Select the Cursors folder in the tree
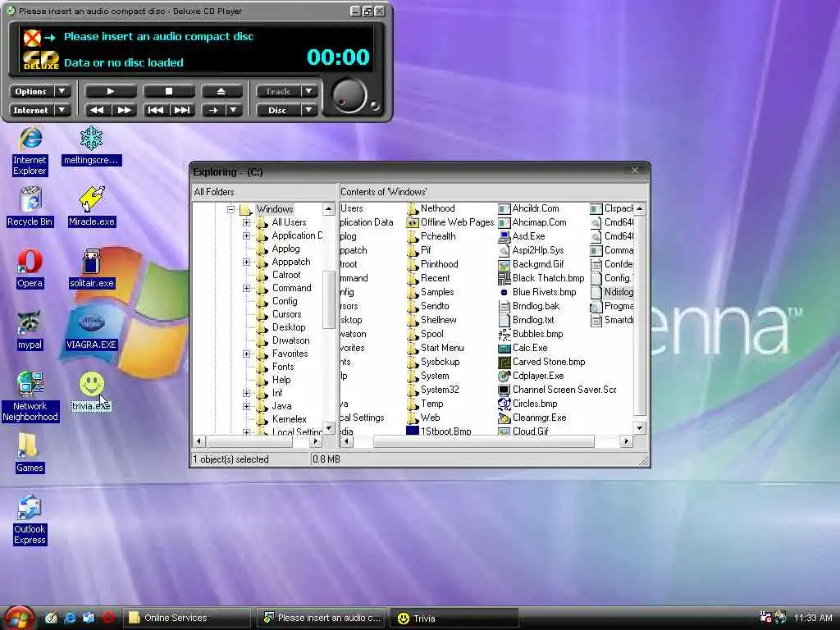 tap(286, 314)
